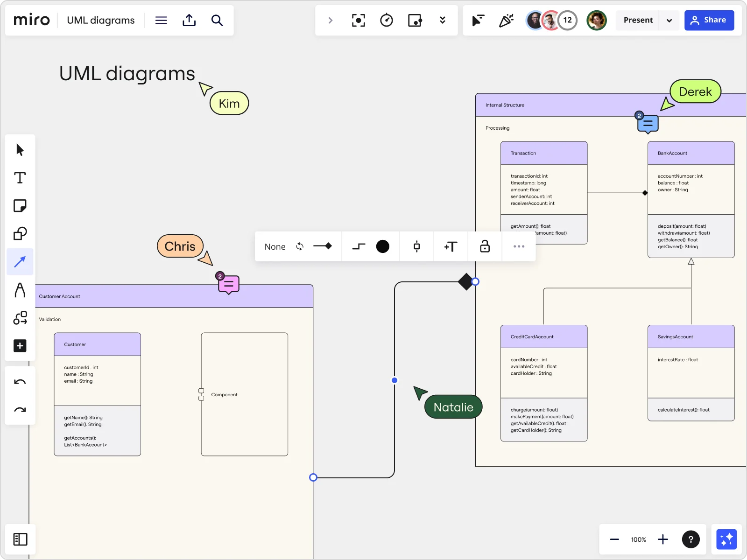This screenshot has width=747, height=560.
Task: Open the black line color swatch
Action: click(382, 246)
